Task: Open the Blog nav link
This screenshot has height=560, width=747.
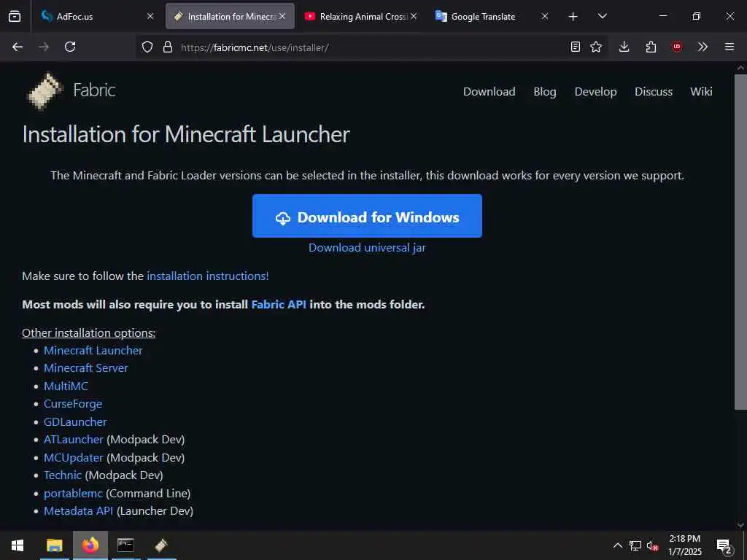Action: pyautogui.click(x=544, y=91)
